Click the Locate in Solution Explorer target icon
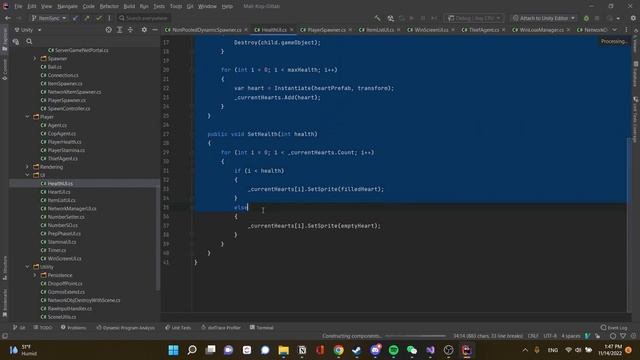The image size is (640, 360). coord(109,30)
